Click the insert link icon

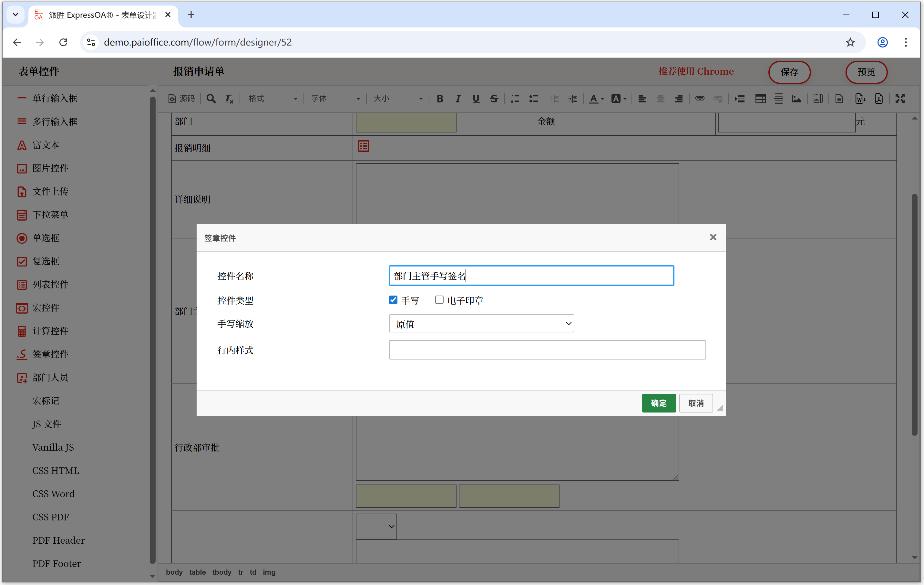(x=700, y=99)
